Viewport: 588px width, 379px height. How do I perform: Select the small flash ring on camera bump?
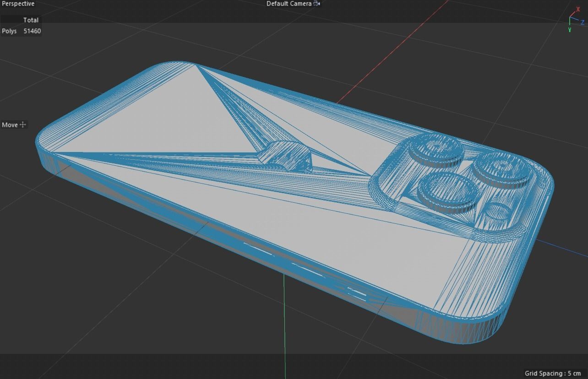click(x=498, y=213)
